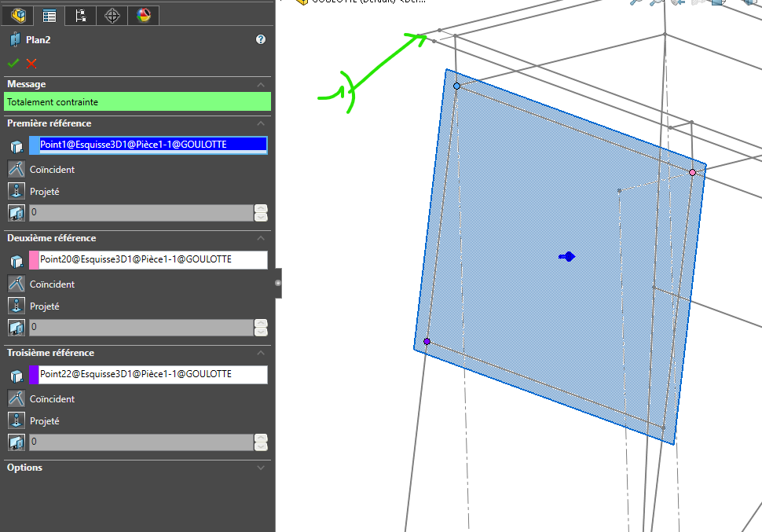762x532 pixels.
Task: Click the green checkmark to confirm Plan2
Action: [13, 64]
